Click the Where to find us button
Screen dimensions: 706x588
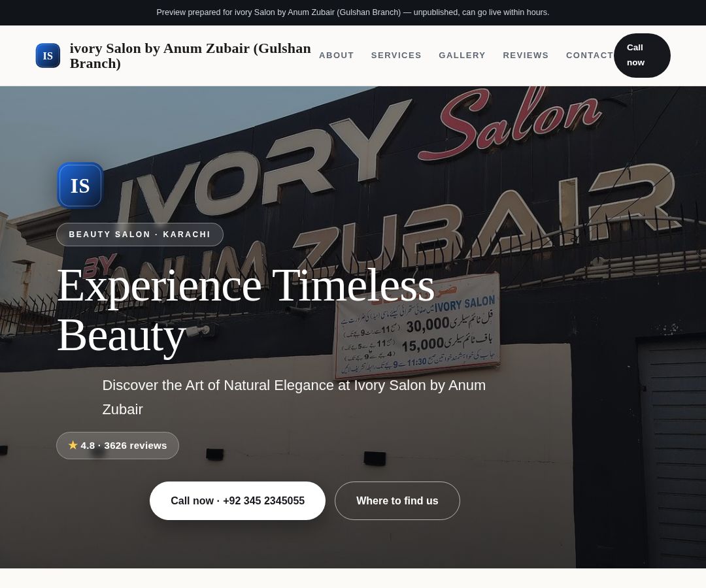coord(397,500)
